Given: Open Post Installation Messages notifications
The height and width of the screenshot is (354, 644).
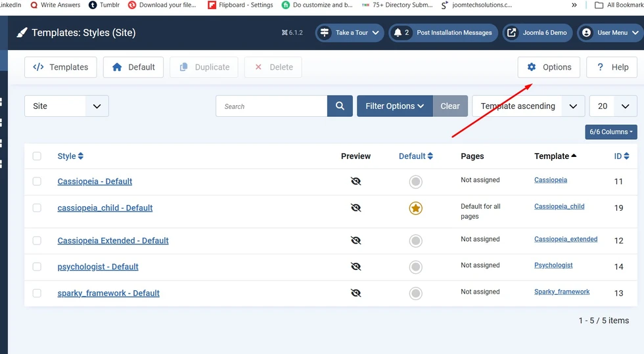Looking at the screenshot, I should (x=443, y=32).
